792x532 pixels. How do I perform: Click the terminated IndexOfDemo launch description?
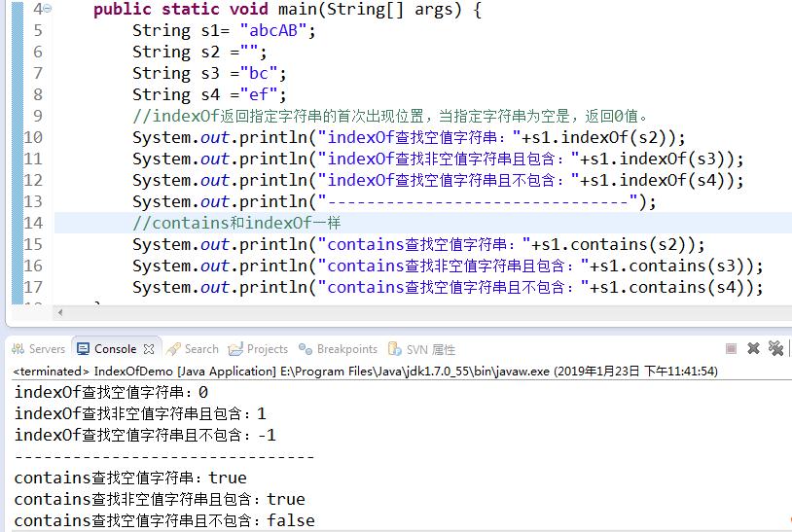point(365,372)
